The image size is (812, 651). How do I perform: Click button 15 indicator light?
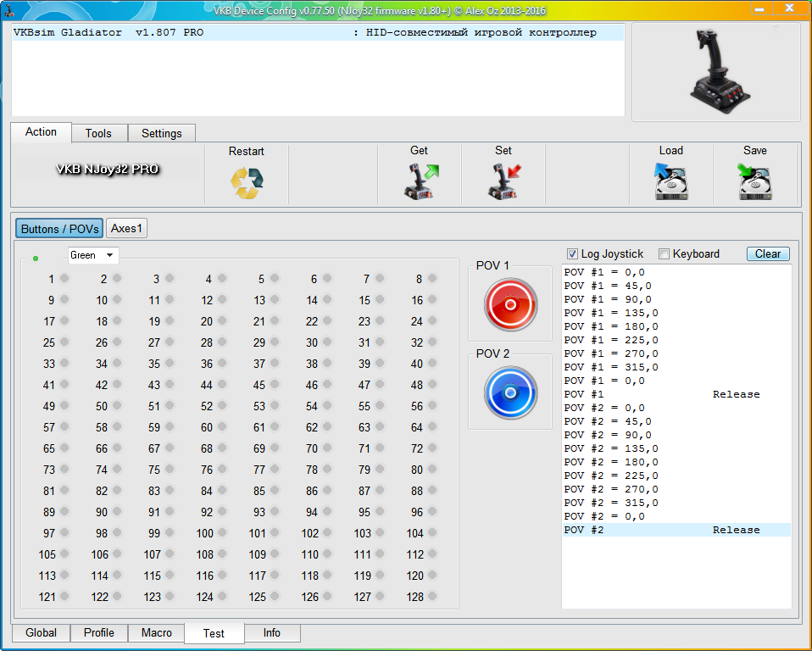[380, 299]
